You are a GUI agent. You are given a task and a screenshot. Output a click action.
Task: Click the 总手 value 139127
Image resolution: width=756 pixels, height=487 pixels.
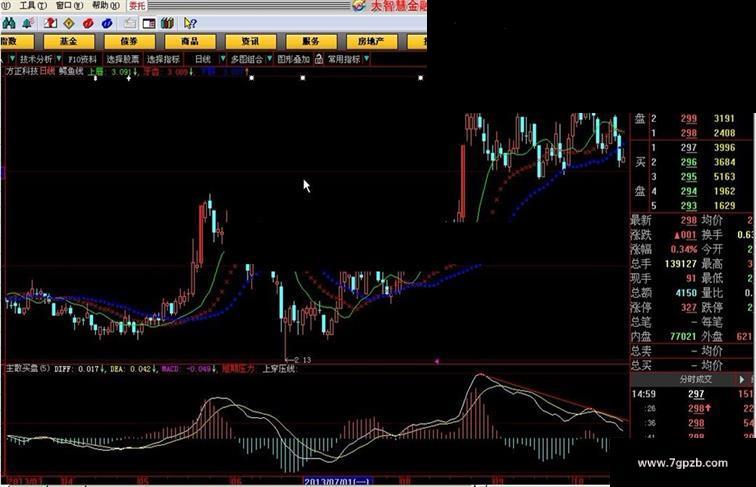pyautogui.click(x=680, y=264)
